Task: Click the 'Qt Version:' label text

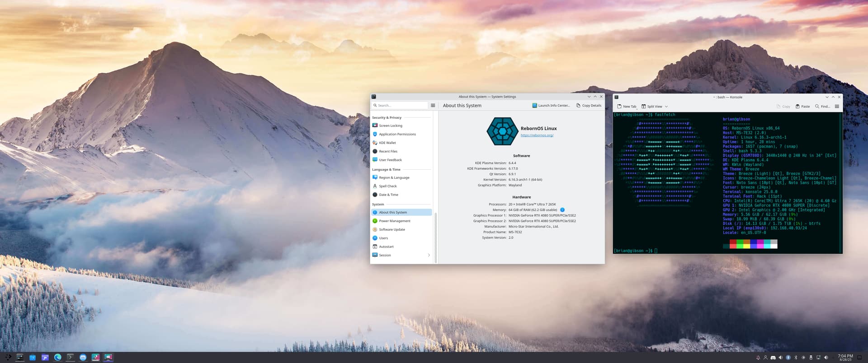Action: click(x=498, y=174)
